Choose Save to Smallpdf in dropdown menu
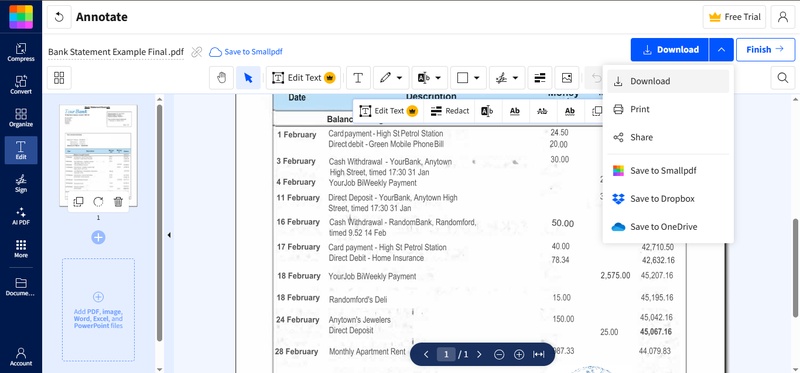This screenshot has height=373, width=800. [668, 170]
